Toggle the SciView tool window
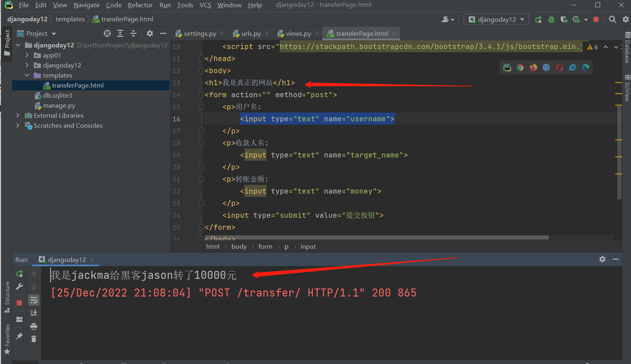 (627, 88)
